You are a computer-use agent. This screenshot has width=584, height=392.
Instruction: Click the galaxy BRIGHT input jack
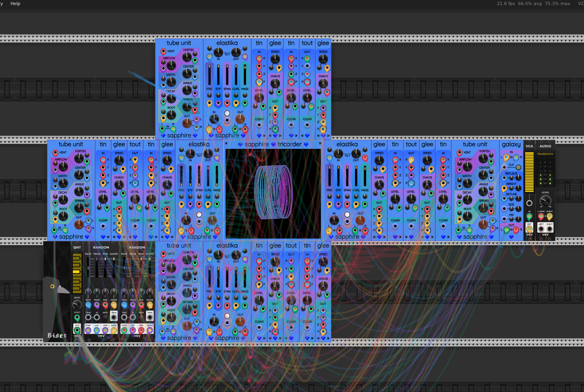click(504, 189)
